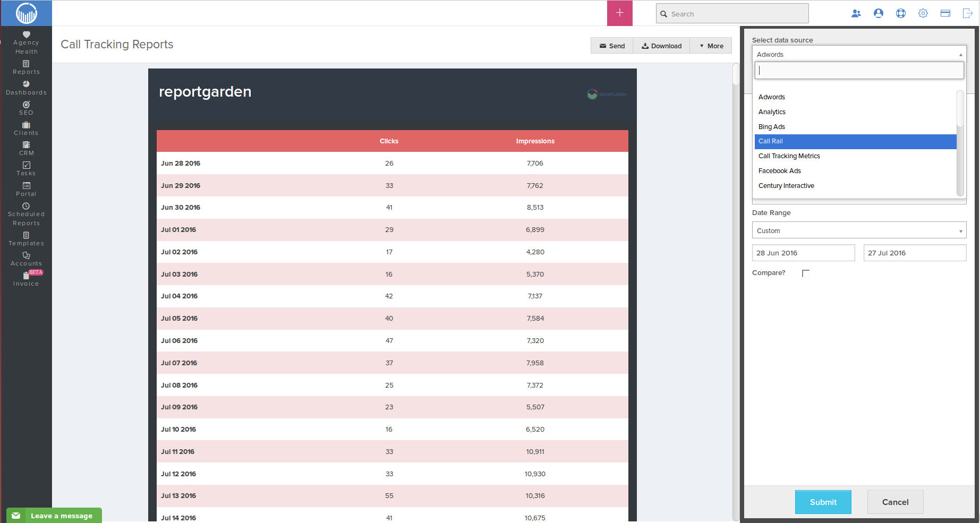Collapse the Adwords data source dropdown
The height and width of the screenshot is (523, 980).
tap(859, 54)
